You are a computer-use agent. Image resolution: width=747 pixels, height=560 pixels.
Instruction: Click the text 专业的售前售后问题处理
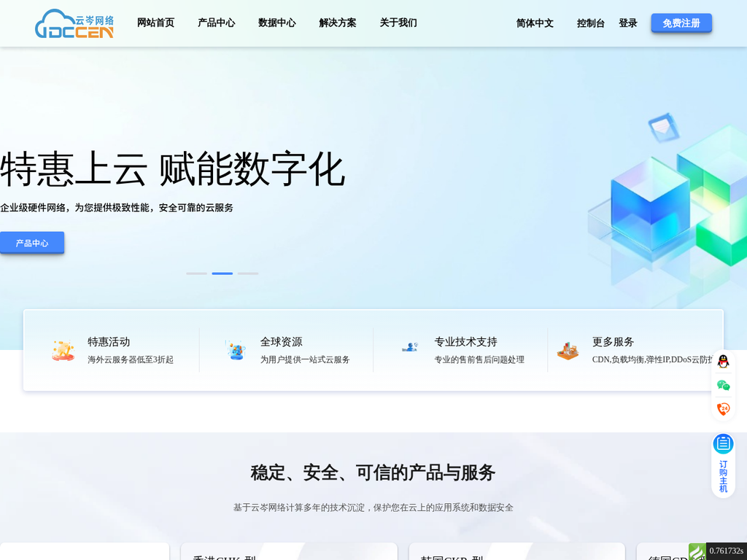pos(479,359)
